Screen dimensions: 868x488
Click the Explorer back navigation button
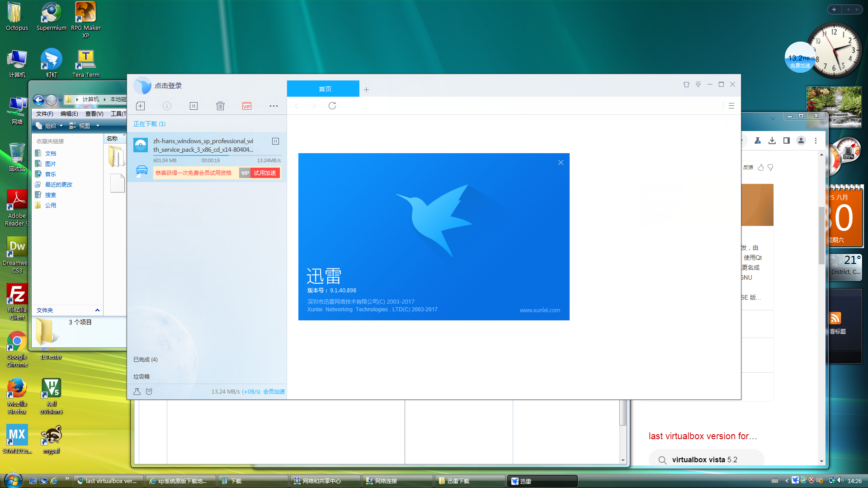click(x=39, y=100)
